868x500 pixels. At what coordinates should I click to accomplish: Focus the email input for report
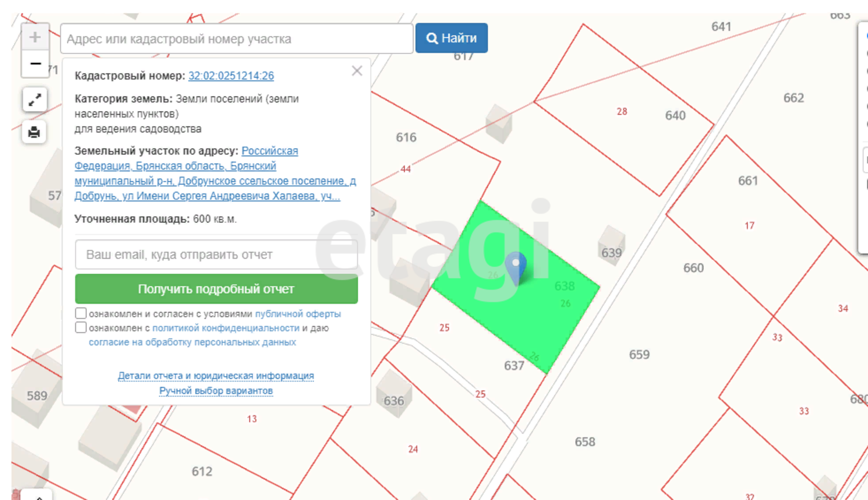[217, 255]
